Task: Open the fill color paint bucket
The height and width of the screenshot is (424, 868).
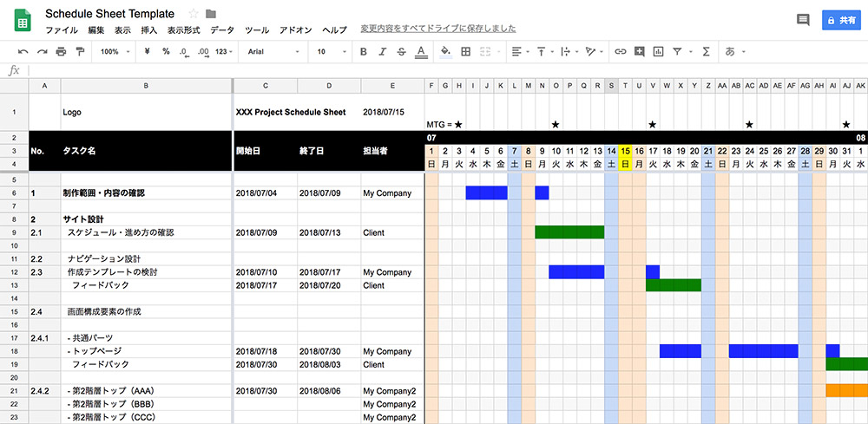Action: point(445,52)
